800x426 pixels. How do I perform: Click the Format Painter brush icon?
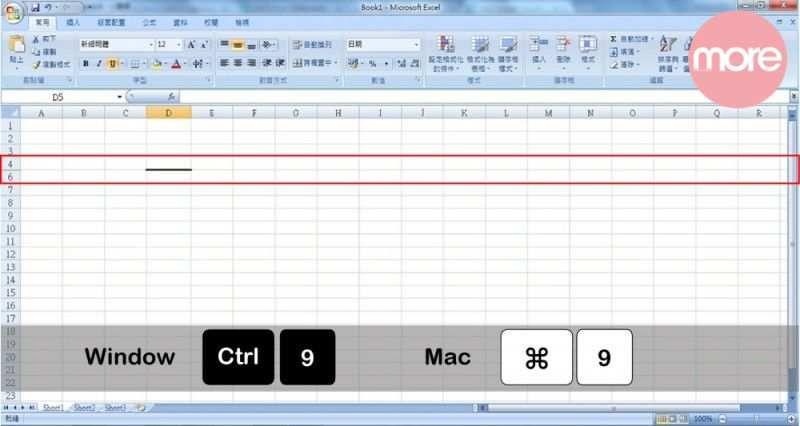tap(36, 65)
